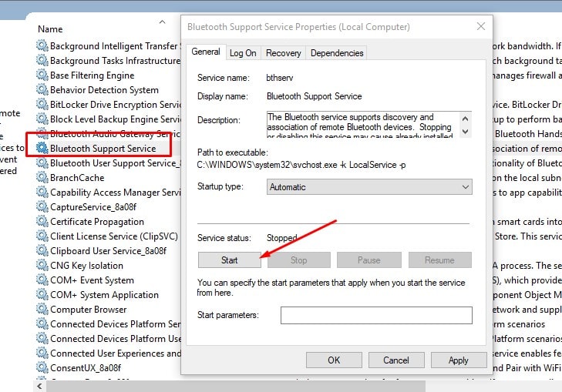Viewport: 562px width, 392px height.
Task: Close the Bluetooth Support Service Properties dialog
Action: 481,27
